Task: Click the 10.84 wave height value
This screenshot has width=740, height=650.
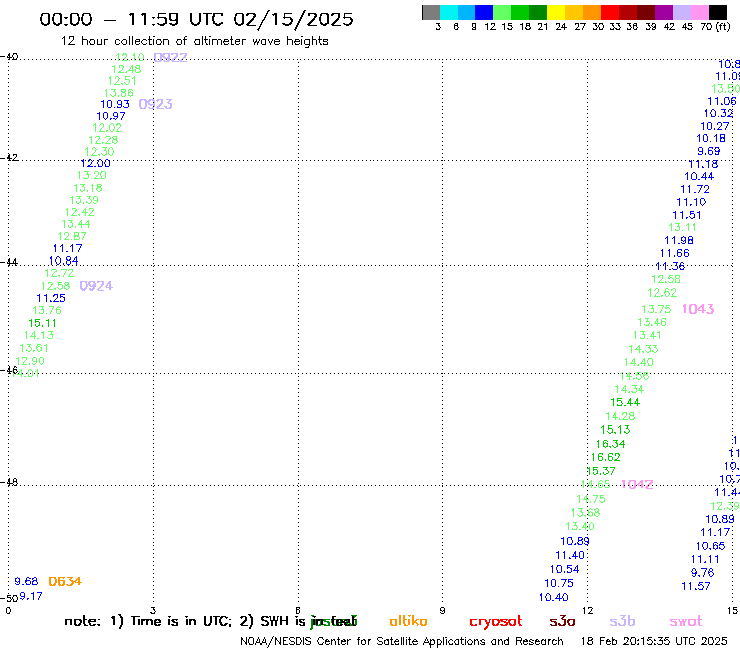Action: [63, 261]
